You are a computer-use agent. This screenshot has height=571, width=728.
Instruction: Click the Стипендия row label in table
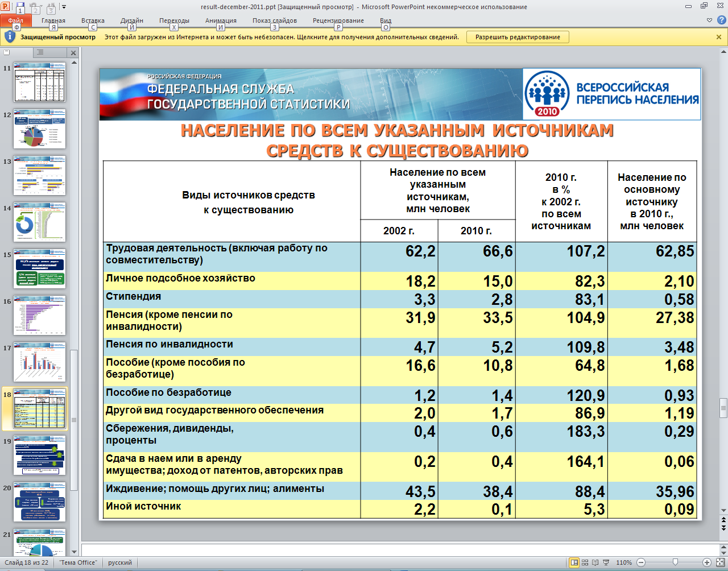pyautogui.click(x=133, y=296)
